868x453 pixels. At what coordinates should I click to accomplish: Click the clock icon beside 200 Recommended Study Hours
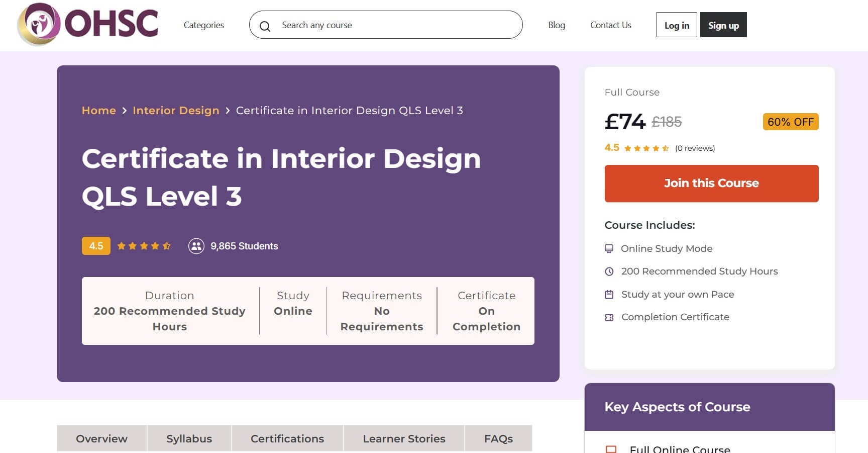[x=609, y=271]
